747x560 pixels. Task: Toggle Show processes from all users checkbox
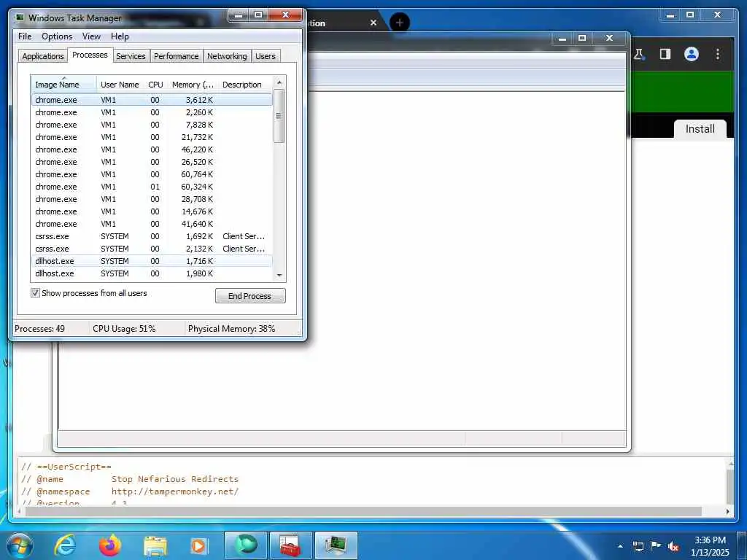(35, 293)
